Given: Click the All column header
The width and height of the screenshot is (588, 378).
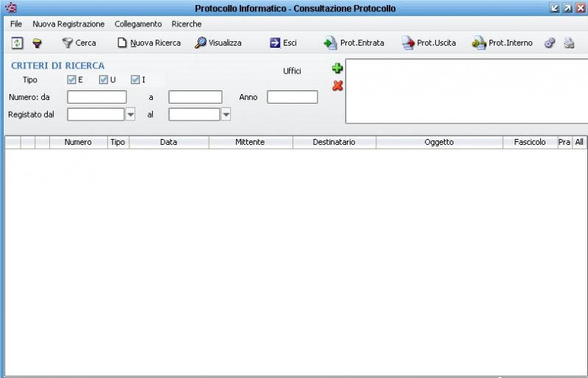Looking at the screenshot, I should pyautogui.click(x=579, y=142).
